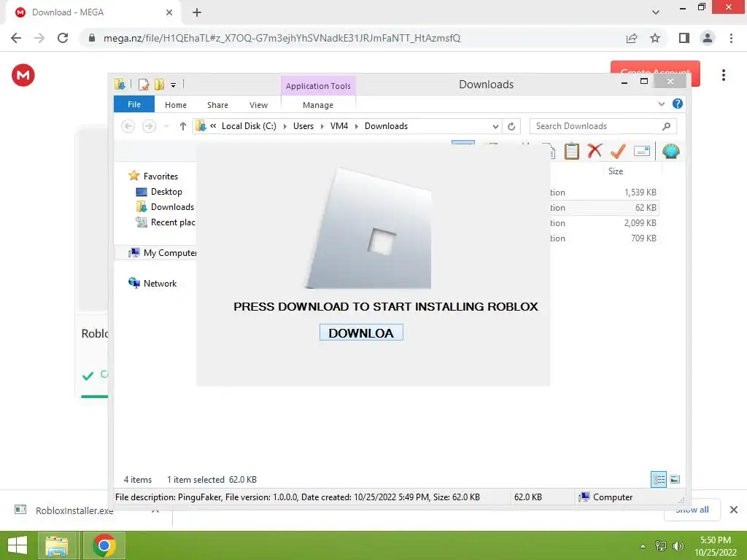Select the file row sized 1,539 KB

605,192
